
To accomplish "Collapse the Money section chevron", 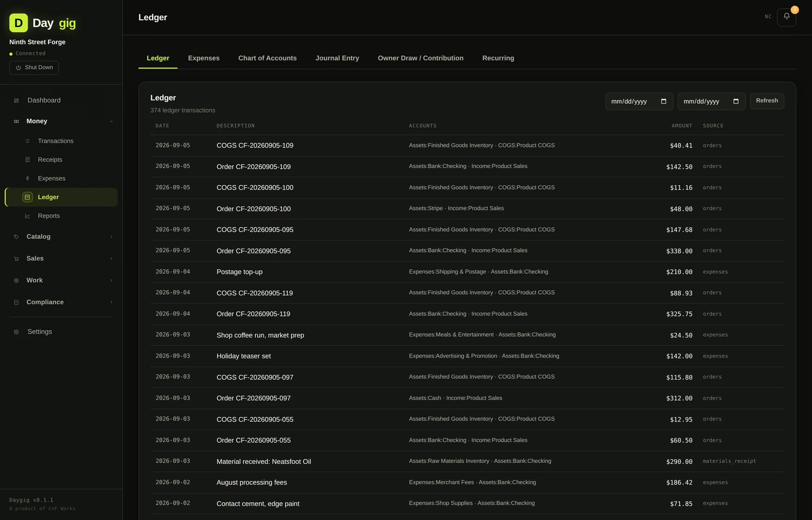I will point(111,121).
